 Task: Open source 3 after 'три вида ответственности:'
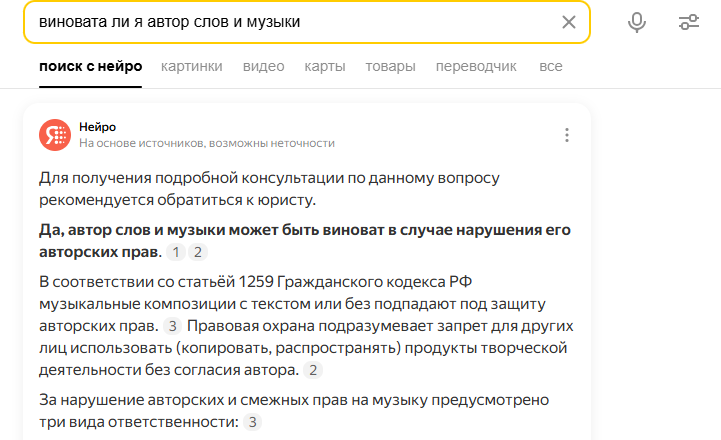pos(252,422)
